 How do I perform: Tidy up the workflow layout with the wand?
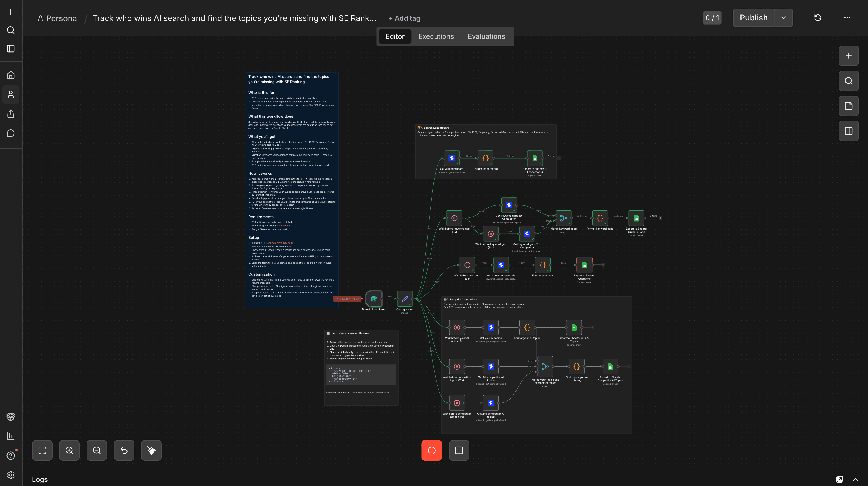point(151,450)
